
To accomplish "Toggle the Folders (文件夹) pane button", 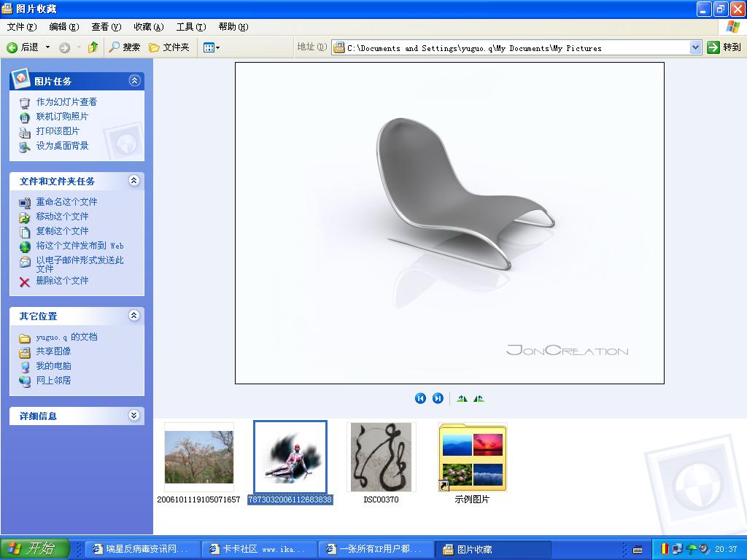I will (169, 47).
